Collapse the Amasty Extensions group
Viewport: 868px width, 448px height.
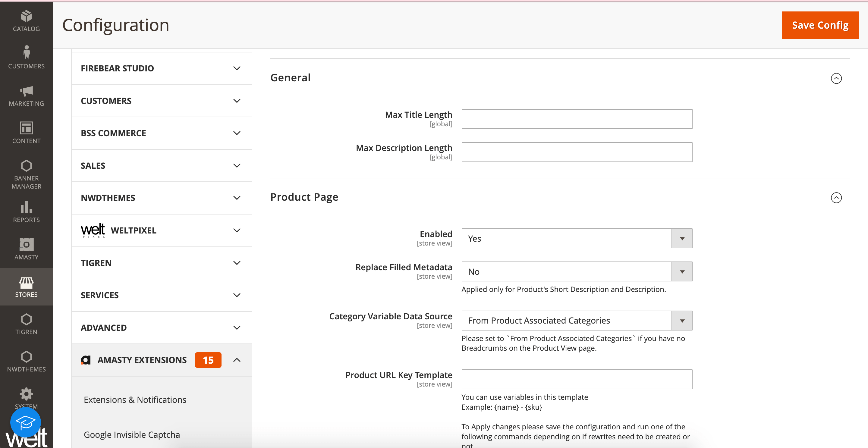[x=237, y=360]
